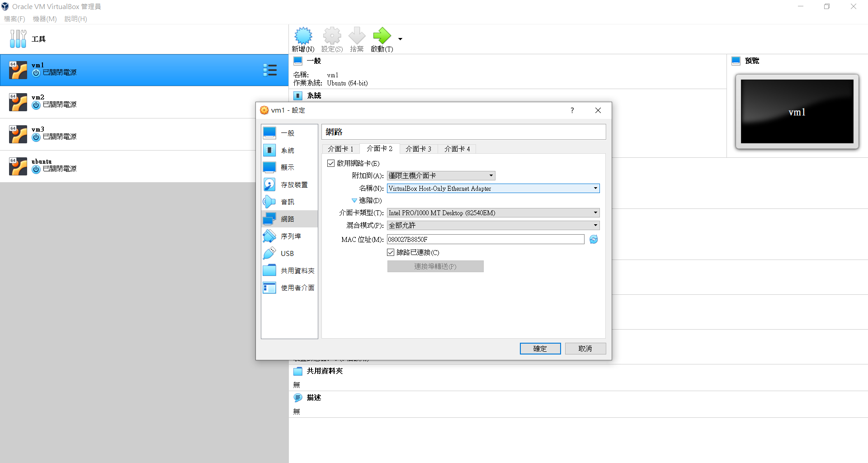Click the VirtualBox app icon in title bar

pyautogui.click(x=5, y=6)
